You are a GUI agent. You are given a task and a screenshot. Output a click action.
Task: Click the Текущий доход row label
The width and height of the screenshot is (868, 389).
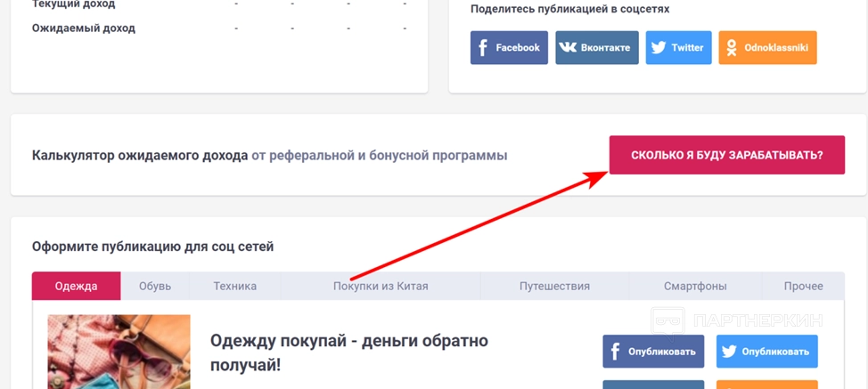pyautogui.click(x=74, y=4)
